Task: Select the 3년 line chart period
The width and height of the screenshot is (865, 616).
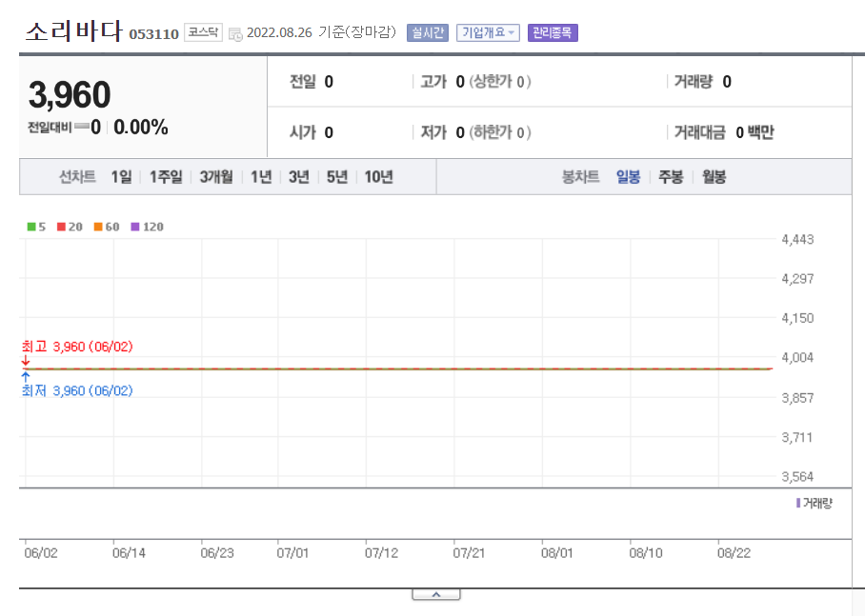Action: (x=298, y=177)
